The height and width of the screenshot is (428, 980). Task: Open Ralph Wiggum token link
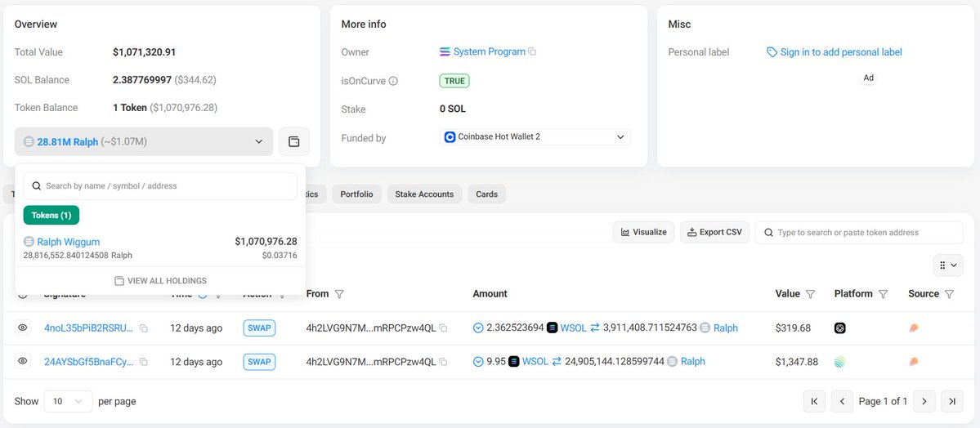point(68,242)
